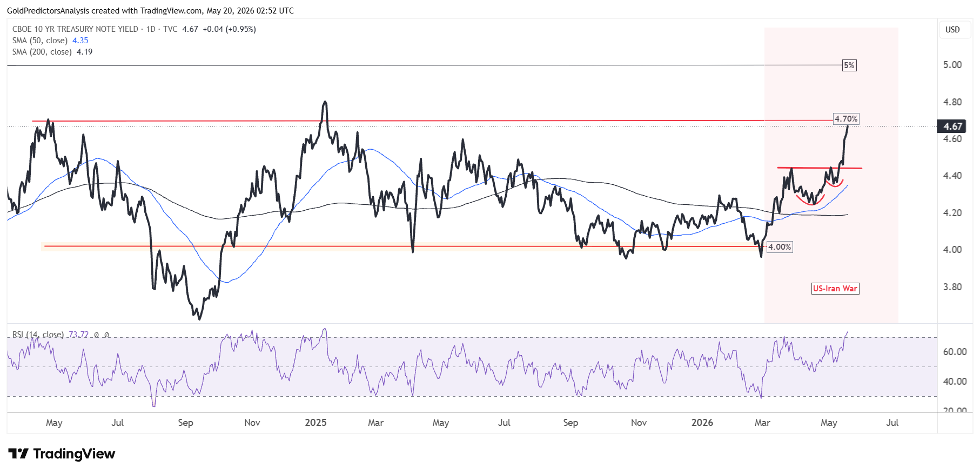Click the 40.00 RSI axis label
Screen dimensions: 980x474
pos(955,382)
